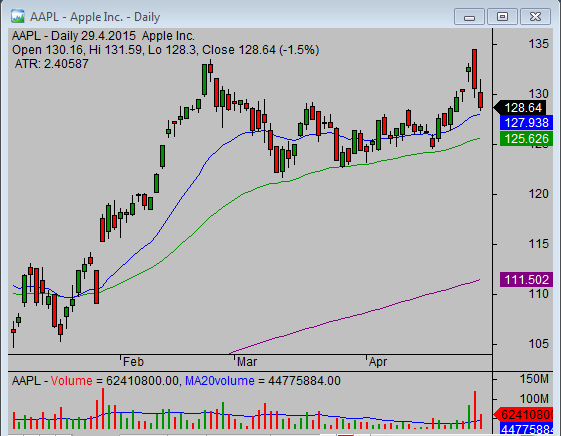This screenshot has width=561, height=436.
Task: Click the 115 price axis label
Action: (x=538, y=244)
